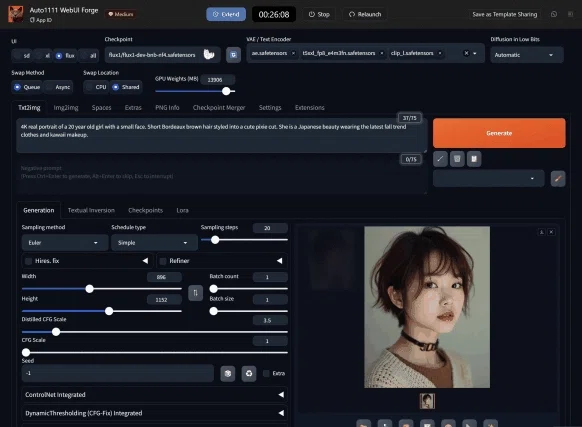
Task: Tick the Extra seed checkbox
Action: click(x=266, y=374)
